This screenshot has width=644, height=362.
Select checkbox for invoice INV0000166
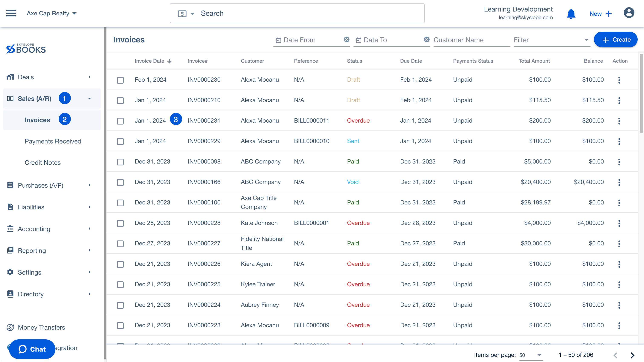coord(120,182)
